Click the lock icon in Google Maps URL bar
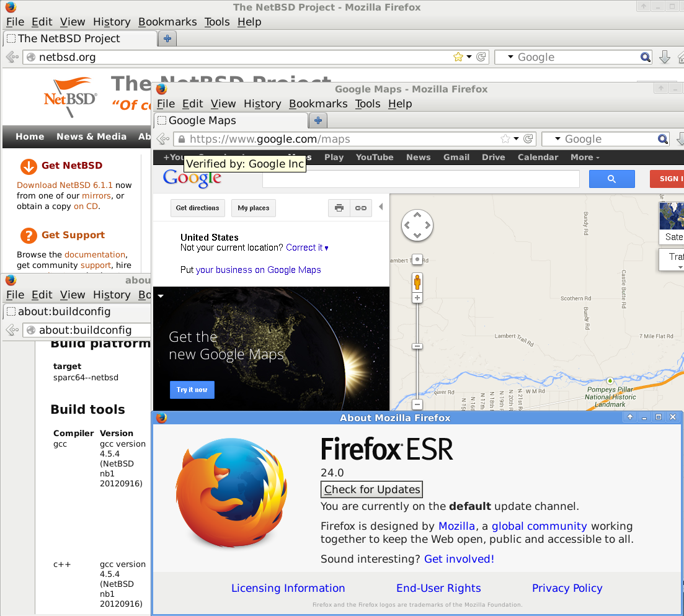This screenshot has width=684, height=616. click(x=181, y=139)
